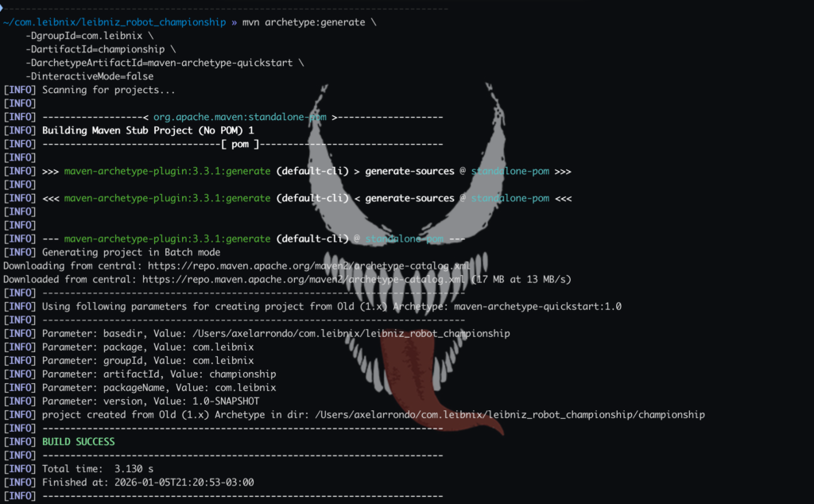Click the -DinteractiveMode=false argument
This screenshot has width=814, height=504.
[x=89, y=76]
